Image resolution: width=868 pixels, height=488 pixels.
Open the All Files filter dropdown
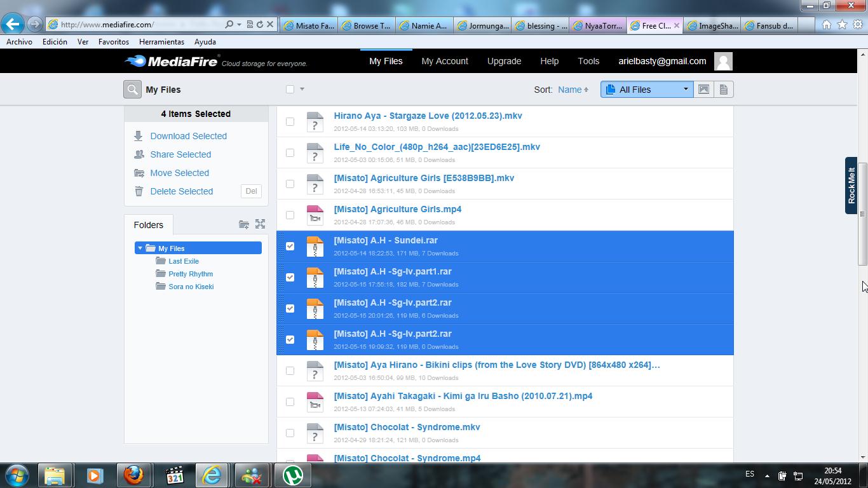[x=646, y=90]
